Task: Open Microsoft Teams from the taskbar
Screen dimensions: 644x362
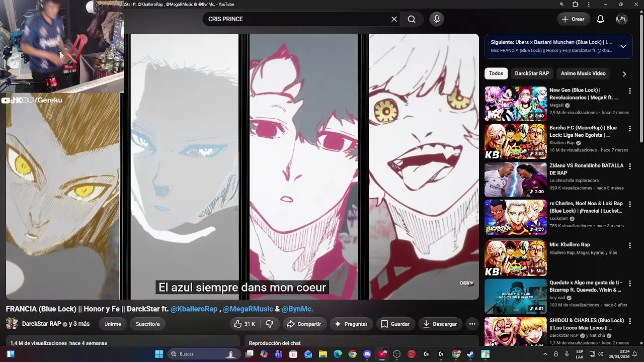Action: pos(279,354)
